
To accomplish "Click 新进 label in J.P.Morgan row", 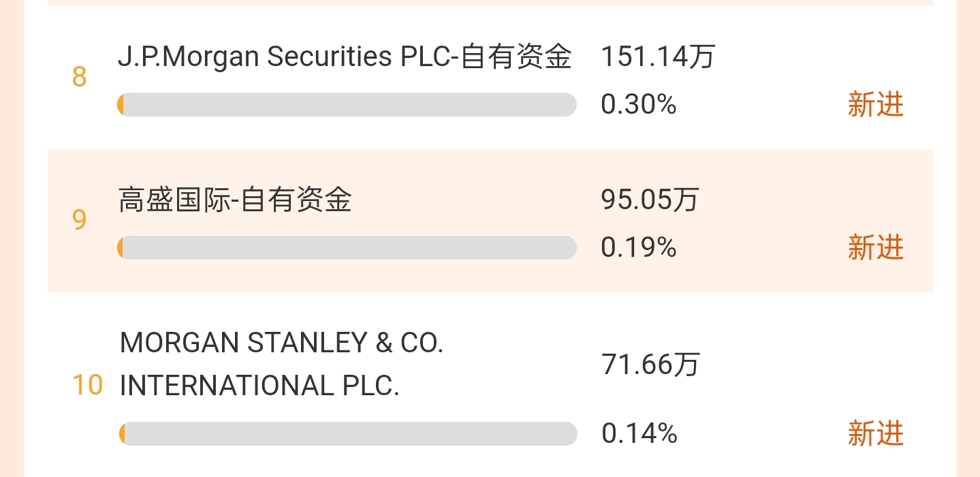I will [875, 105].
